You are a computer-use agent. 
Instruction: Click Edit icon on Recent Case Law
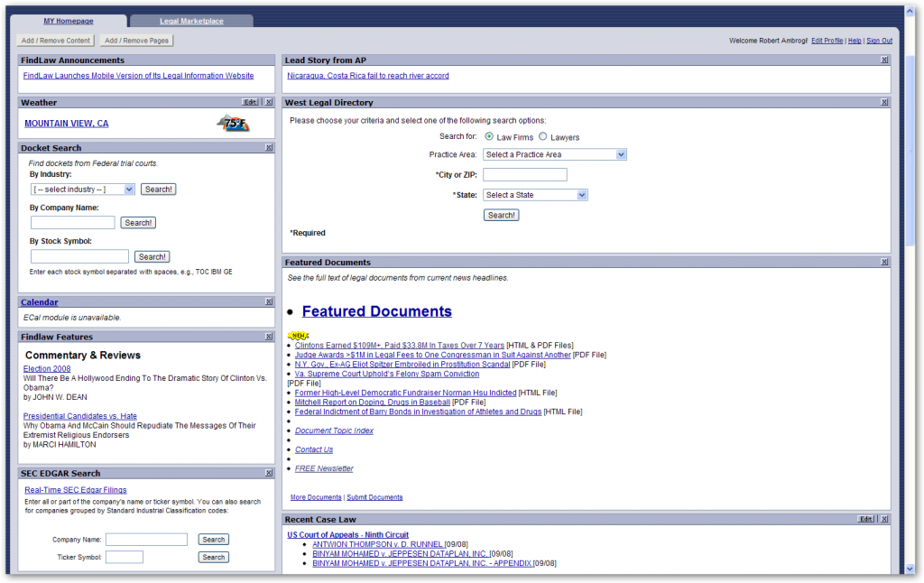click(x=866, y=520)
